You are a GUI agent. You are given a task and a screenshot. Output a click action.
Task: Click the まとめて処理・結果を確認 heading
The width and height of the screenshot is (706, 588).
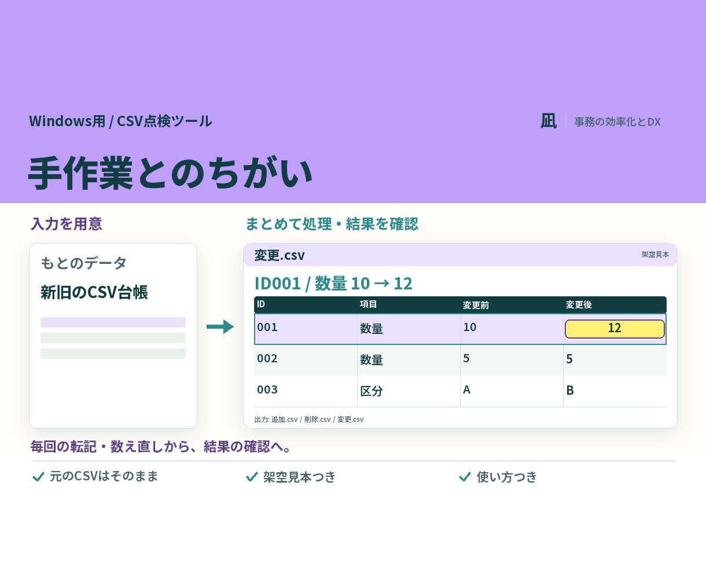click(x=332, y=224)
